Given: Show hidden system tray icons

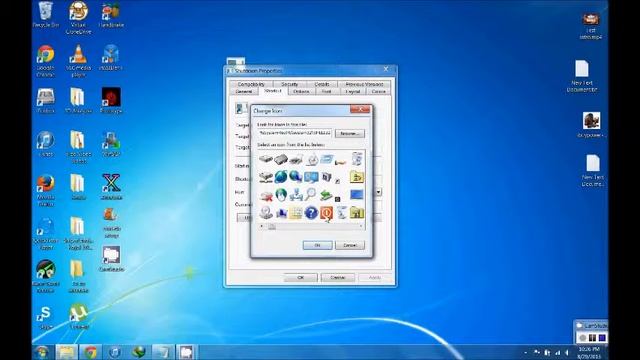Looking at the screenshot, I should [x=526, y=352].
